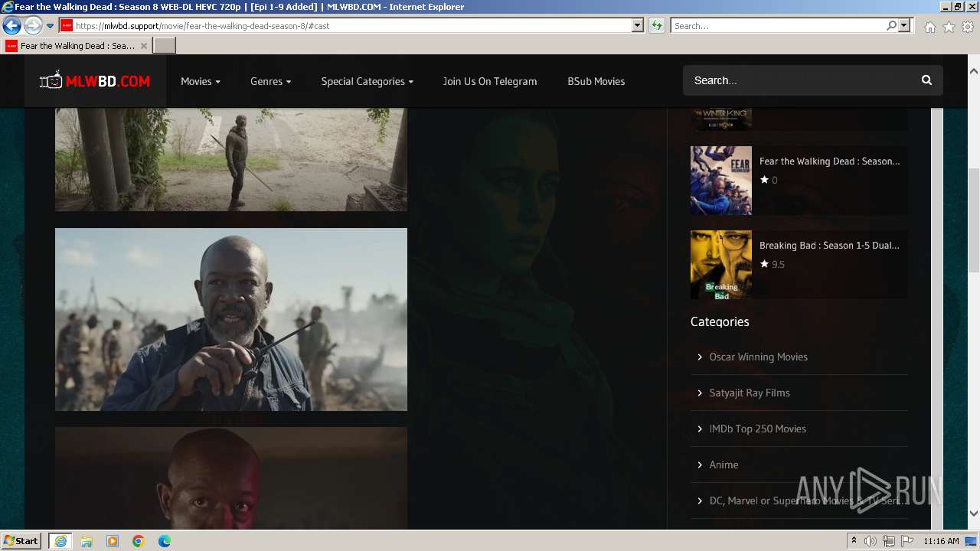Viewport: 980px width, 551px height.
Task: Click chevron beside Satyajit Ray Films
Action: (x=700, y=393)
